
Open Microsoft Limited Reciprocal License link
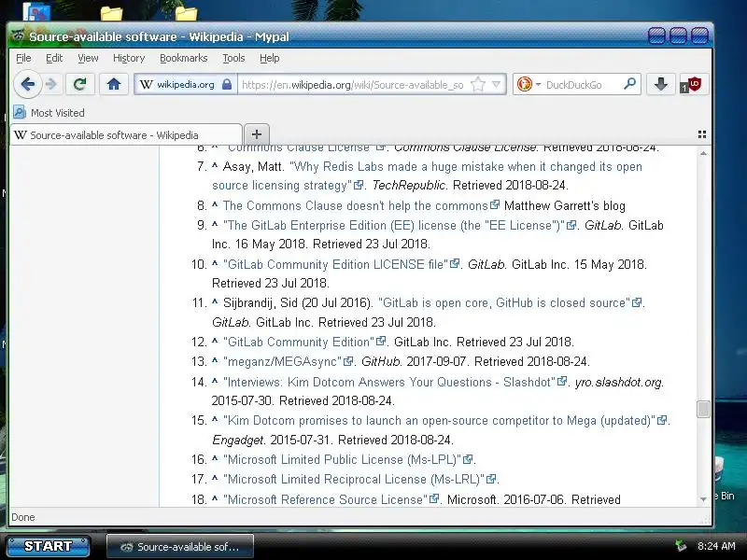pos(354,479)
